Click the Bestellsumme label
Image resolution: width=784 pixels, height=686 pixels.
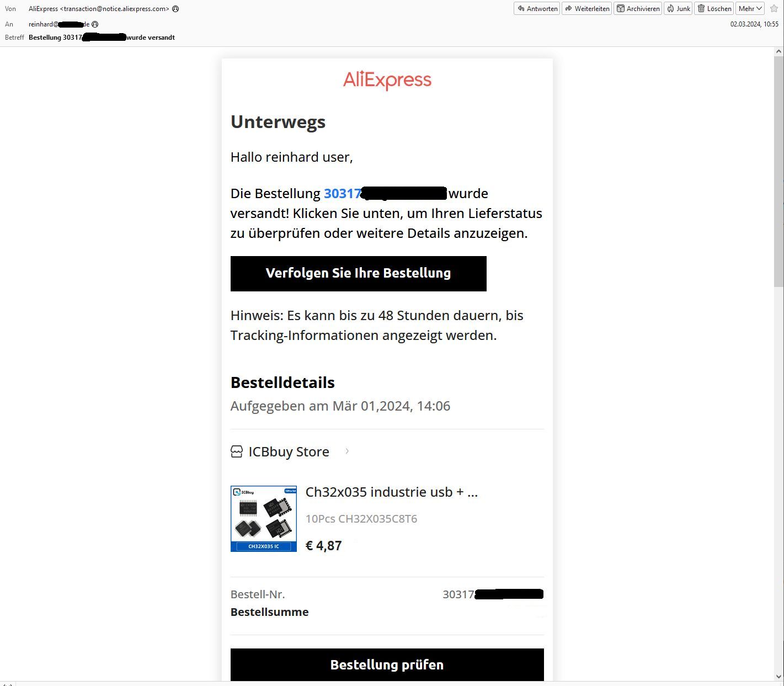coord(270,612)
